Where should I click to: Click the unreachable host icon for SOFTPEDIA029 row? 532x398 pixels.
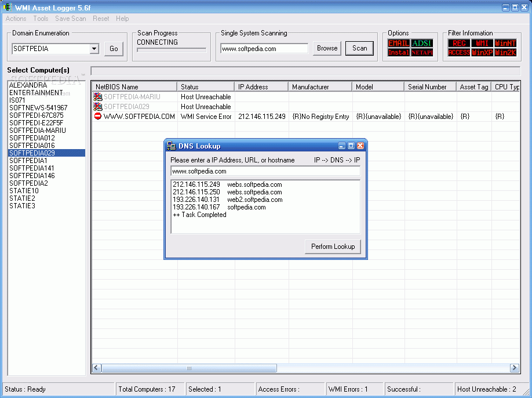98,107
